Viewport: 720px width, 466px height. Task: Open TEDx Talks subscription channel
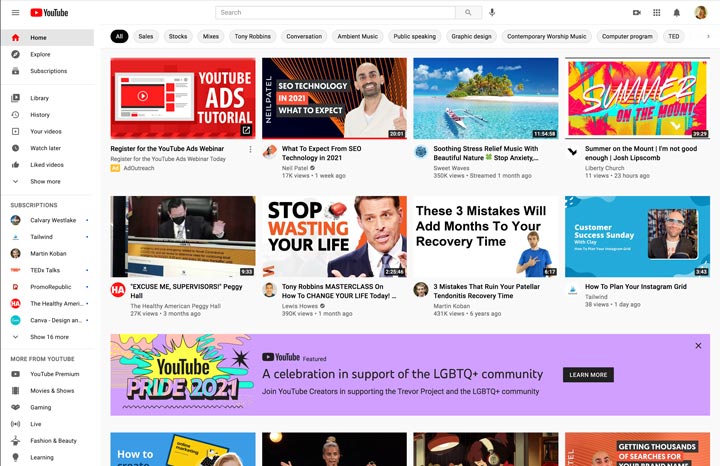click(48, 270)
